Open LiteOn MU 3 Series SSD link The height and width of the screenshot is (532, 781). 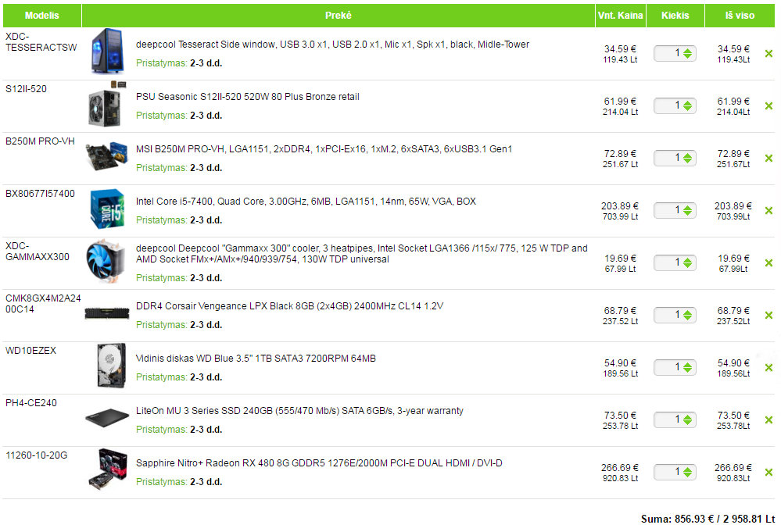coord(299,411)
